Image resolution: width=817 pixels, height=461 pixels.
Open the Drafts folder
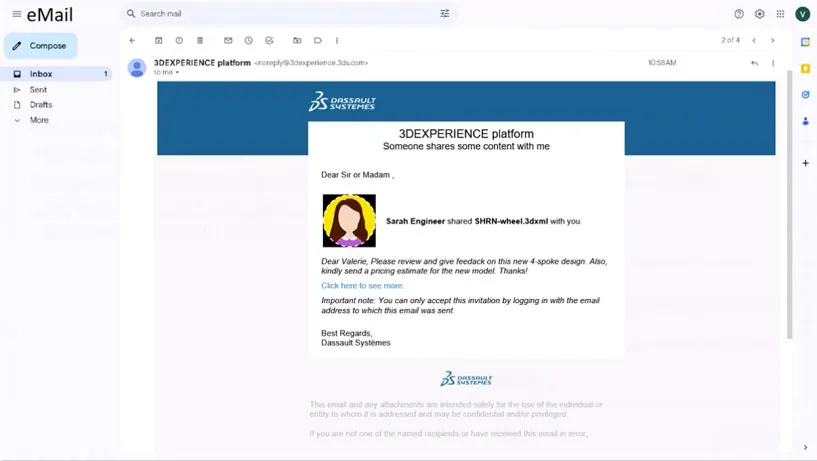click(x=41, y=105)
